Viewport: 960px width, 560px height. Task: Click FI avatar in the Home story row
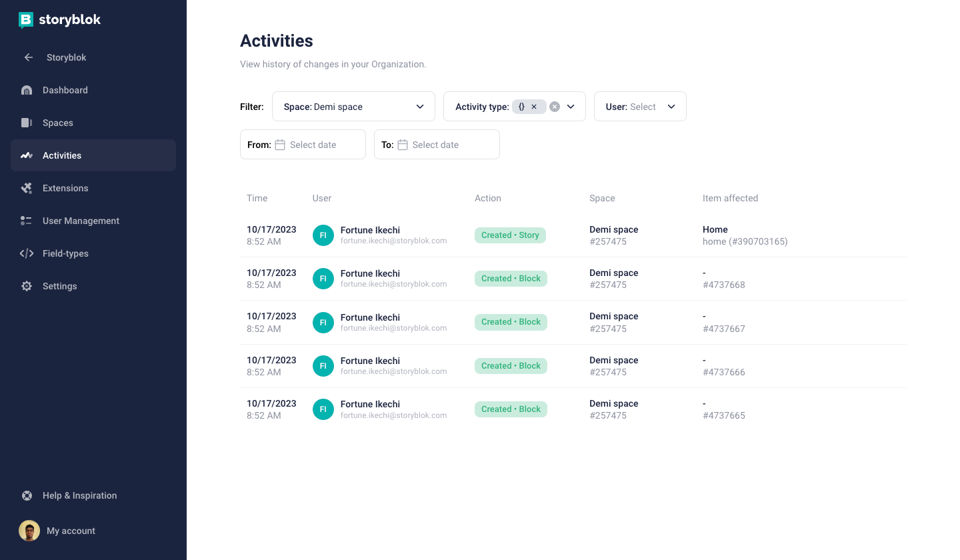[323, 235]
